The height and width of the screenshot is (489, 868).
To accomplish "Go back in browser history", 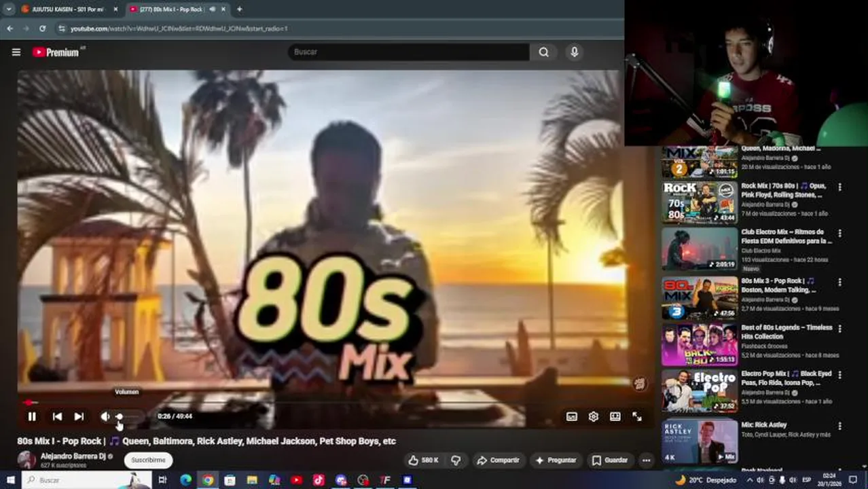I will (x=10, y=29).
